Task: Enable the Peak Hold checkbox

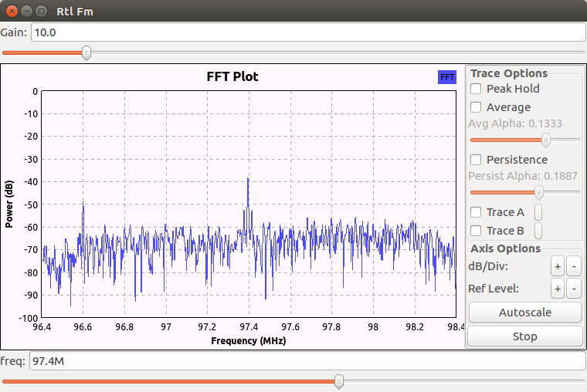Action: point(476,89)
